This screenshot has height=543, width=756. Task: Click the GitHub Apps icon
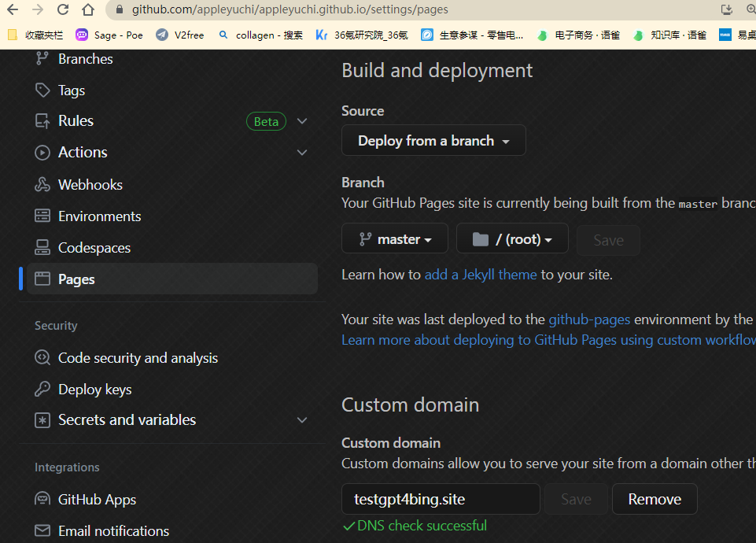coord(42,499)
